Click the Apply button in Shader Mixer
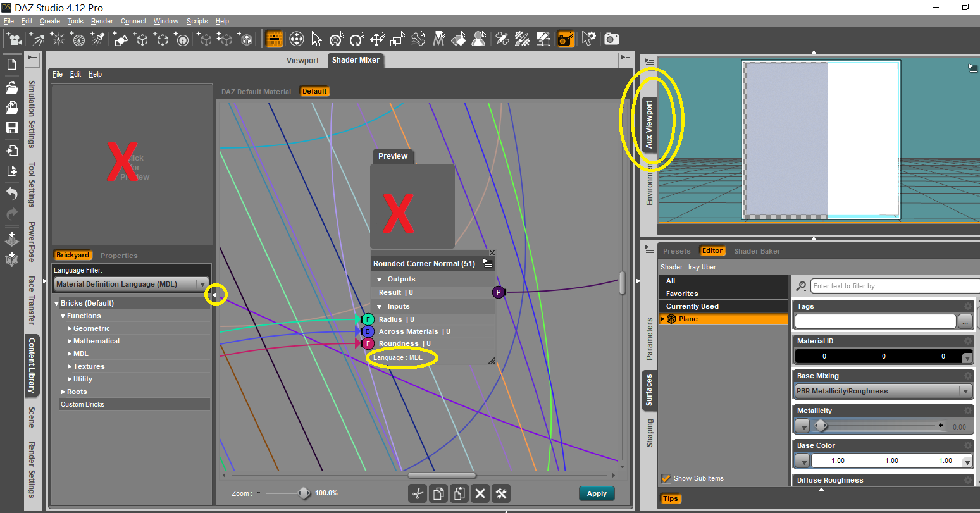This screenshot has height=513, width=980. pos(597,493)
